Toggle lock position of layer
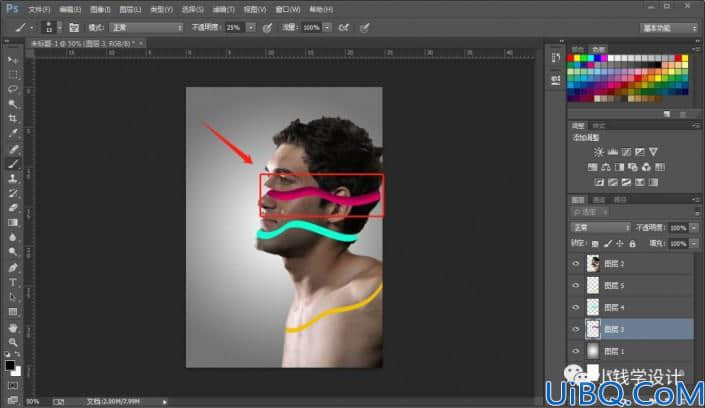 coord(620,244)
